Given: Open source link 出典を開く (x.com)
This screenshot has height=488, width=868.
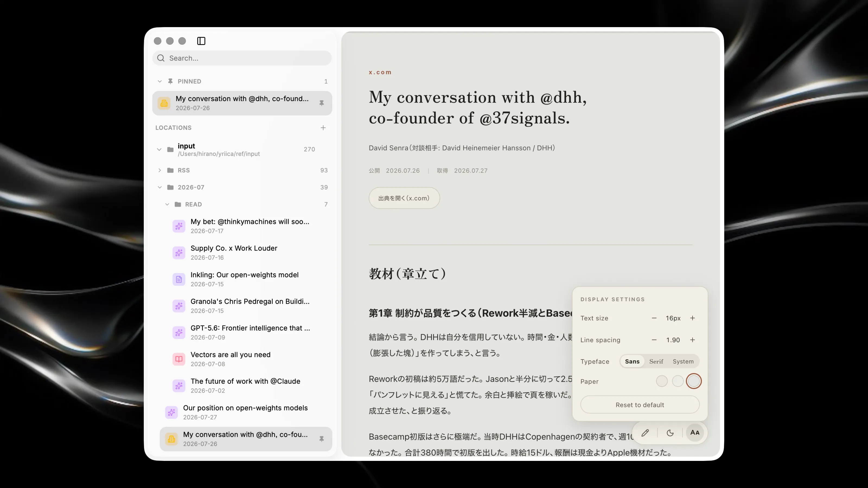Looking at the screenshot, I should [x=404, y=198].
